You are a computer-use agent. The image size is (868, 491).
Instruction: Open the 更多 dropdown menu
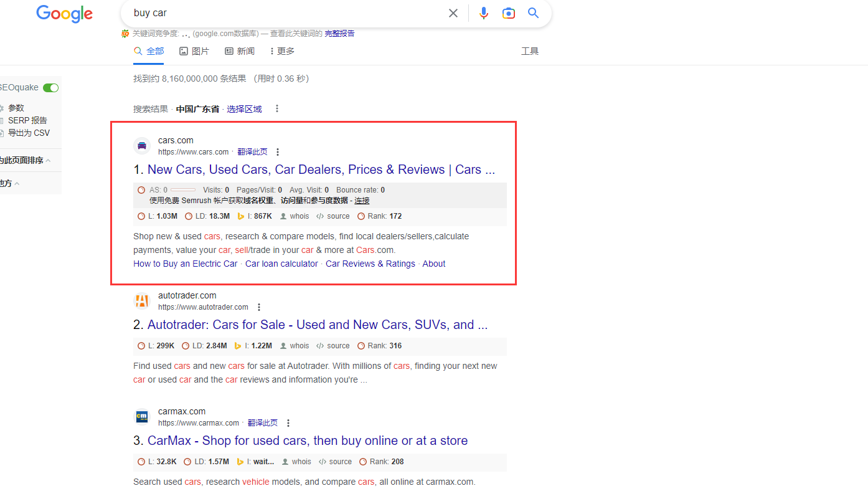click(x=282, y=51)
